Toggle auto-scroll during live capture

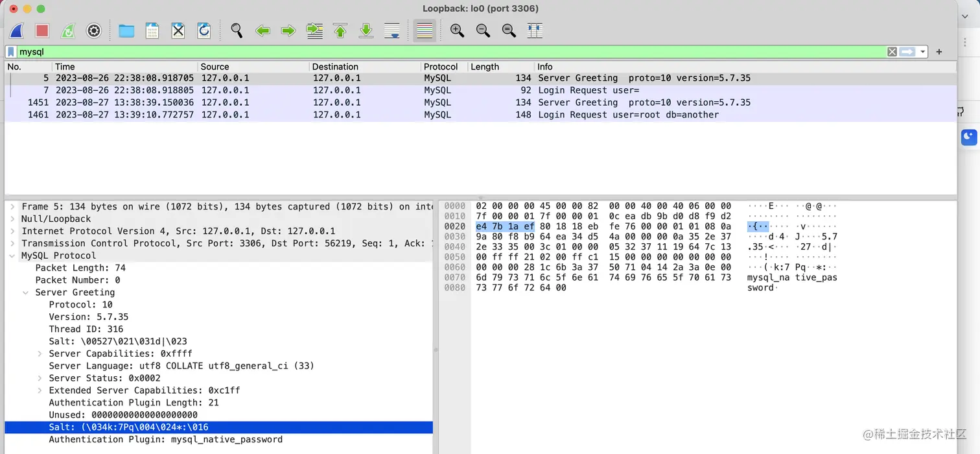pos(392,30)
